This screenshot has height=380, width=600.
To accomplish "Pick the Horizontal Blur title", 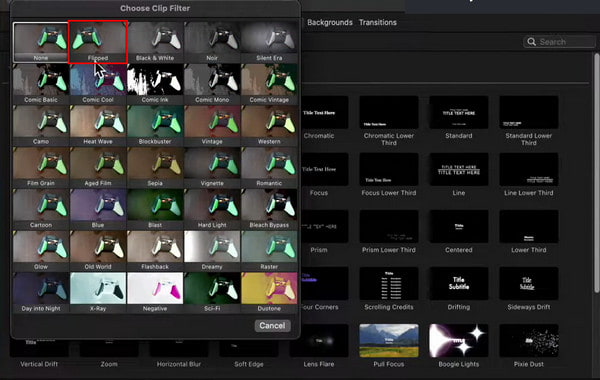I will [179, 354].
